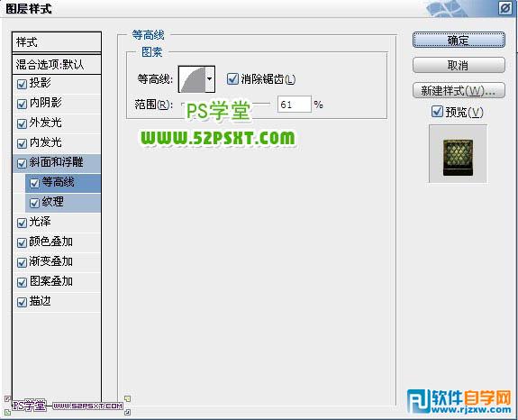Toggle the 图案叠加 pattern overlay checkbox
Screen dimensions: 518x420
pos(22,282)
